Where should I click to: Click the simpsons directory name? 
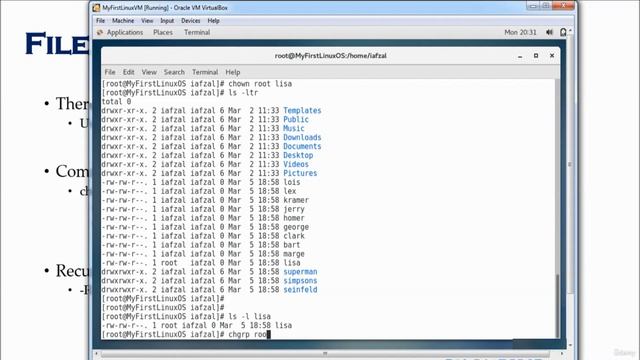coord(300,281)
